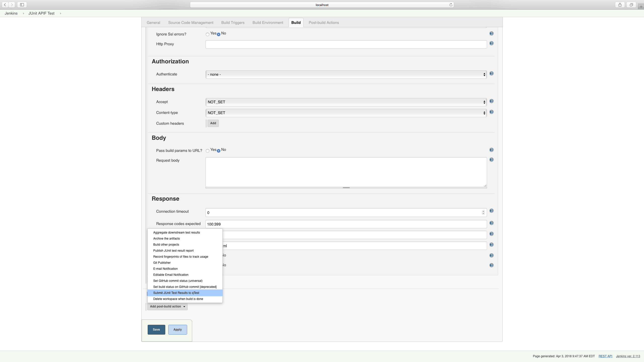Select Yes for Pass build params
The width and height of the screenshot is (644, 362).
(208, 151)
